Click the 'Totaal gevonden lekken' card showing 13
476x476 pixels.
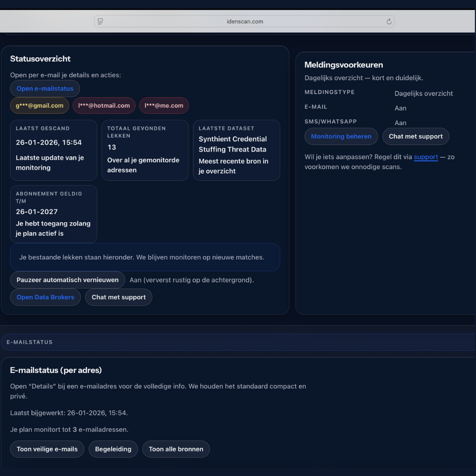(145, 150)
